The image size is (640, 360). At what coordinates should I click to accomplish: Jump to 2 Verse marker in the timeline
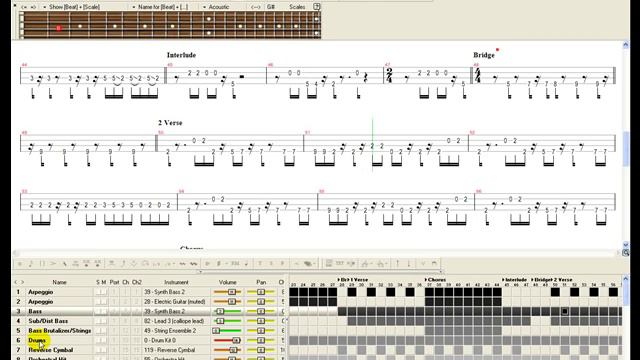point(562,280)
